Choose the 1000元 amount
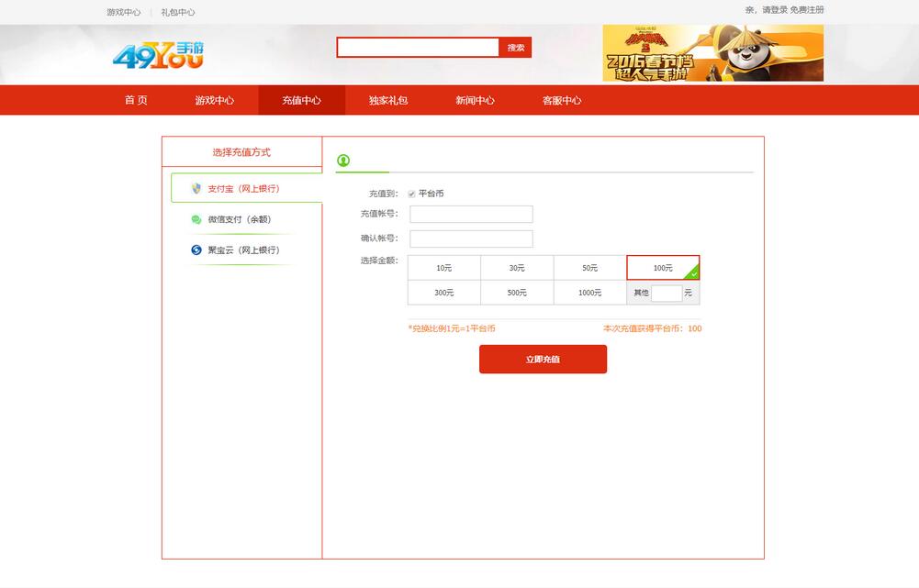 click(x=590, y=293)
